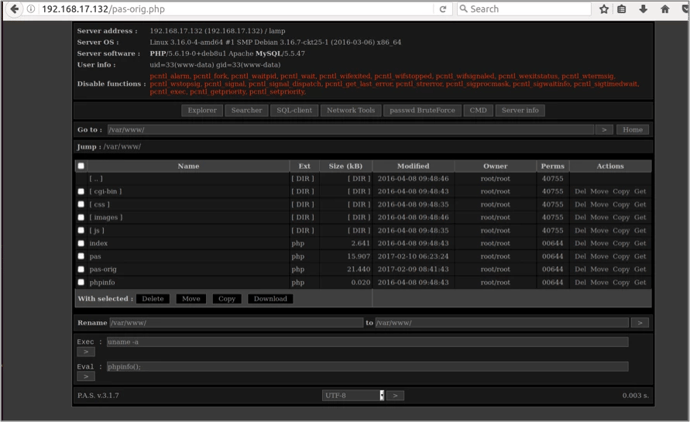The width and height of the screenshot is (690, 422).
Task: Focus the Eval code input field
Action: (x=367, y=366)
